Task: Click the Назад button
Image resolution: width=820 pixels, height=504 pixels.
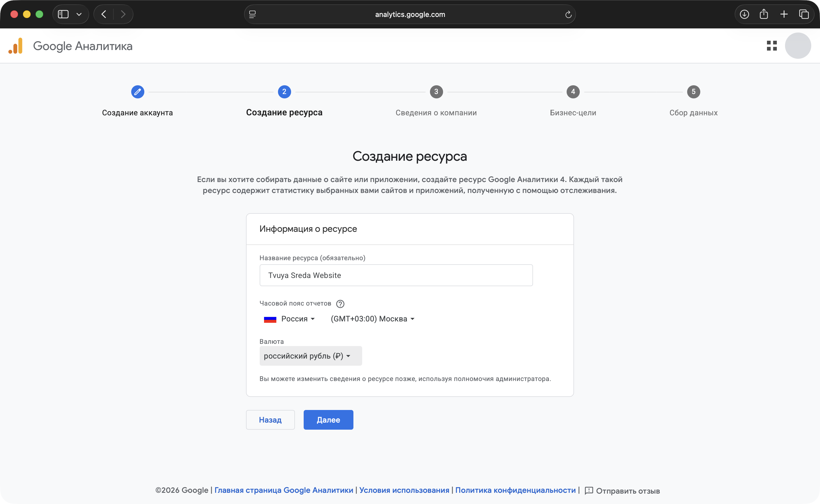Action: tap(270, 420)
